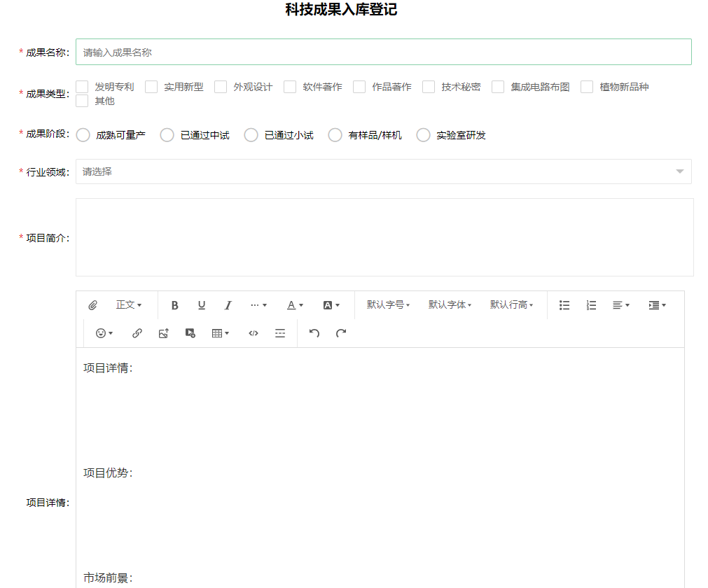Select the 成熟可量产 radio button
This screenshot has width=708, height=588.
[x=83, y=135]
